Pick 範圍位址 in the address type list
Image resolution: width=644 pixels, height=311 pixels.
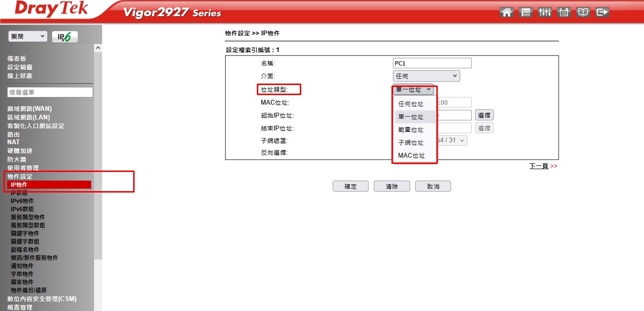click(x=411, y=129)
